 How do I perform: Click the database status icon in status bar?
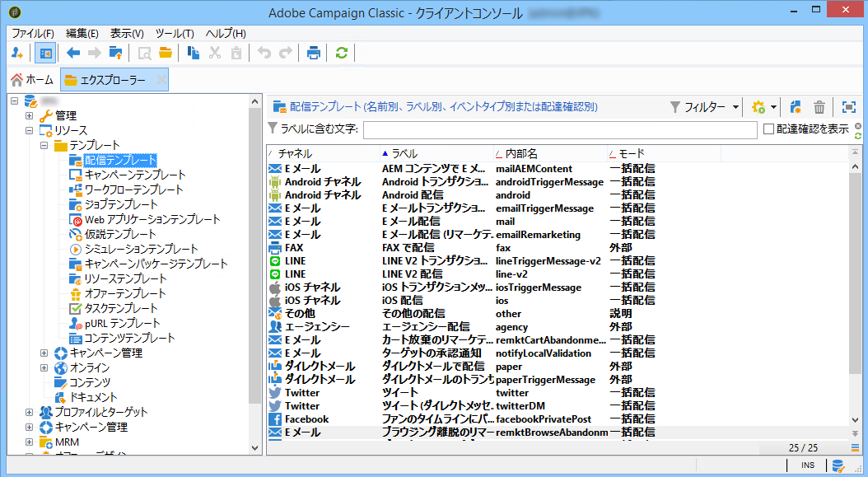point(838,465)
